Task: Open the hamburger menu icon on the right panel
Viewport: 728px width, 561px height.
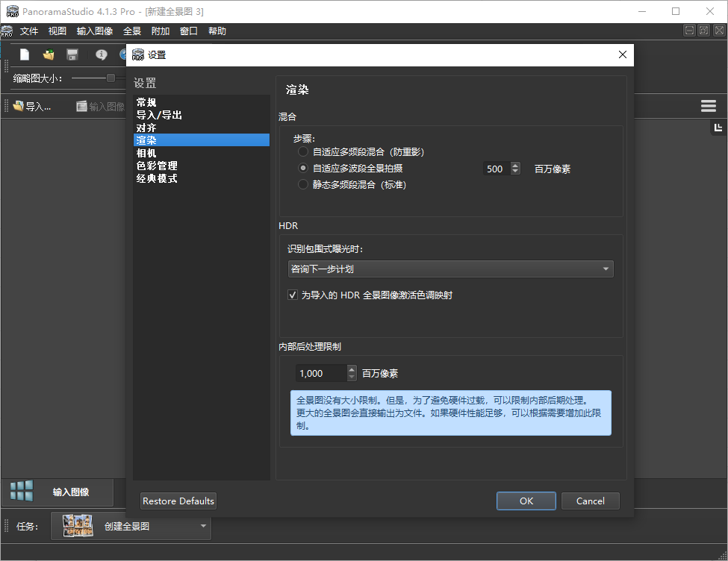Action: [x=708, y=105]
